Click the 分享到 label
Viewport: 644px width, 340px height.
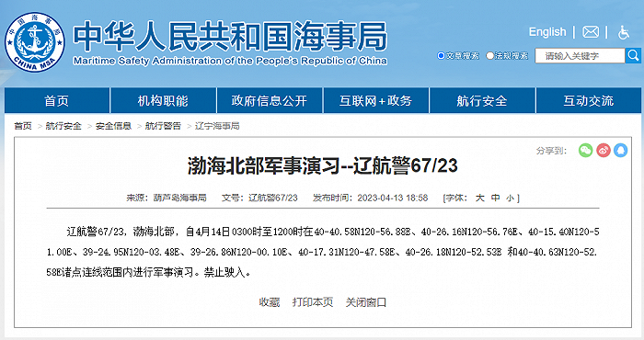click(551, 151)
